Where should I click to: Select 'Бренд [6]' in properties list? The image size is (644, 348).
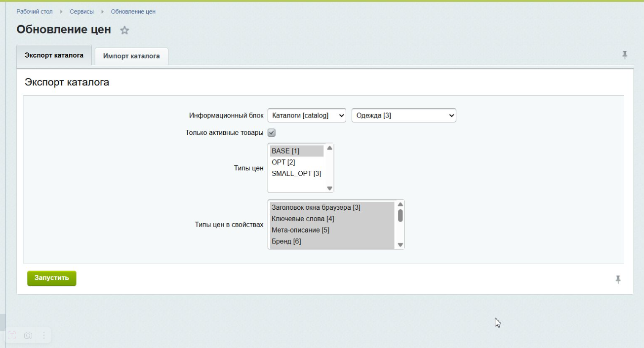[286, 241]
